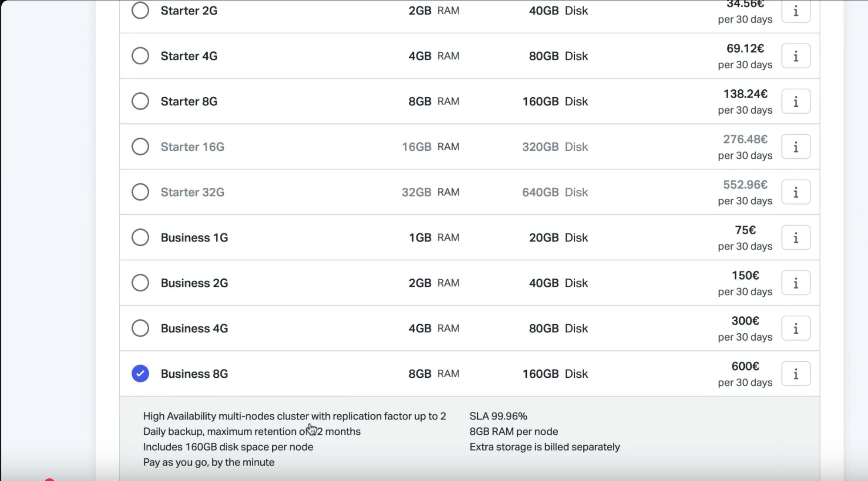Open info details for Starter 32G plan
Screen dimensions: 868x481
pyautogui.click(x=796, y=192)
